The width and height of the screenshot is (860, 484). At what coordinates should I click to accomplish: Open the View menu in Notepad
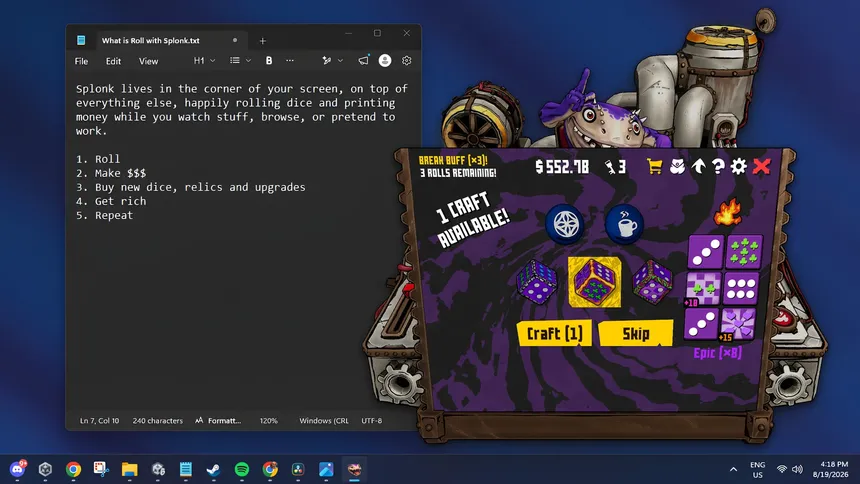pyautogui.click(x=148, y=61)
